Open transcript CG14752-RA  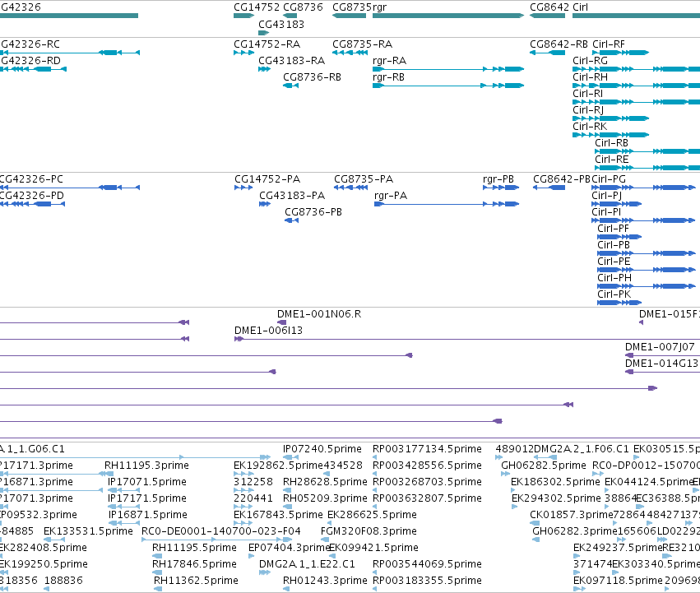[x=267, y=44]
